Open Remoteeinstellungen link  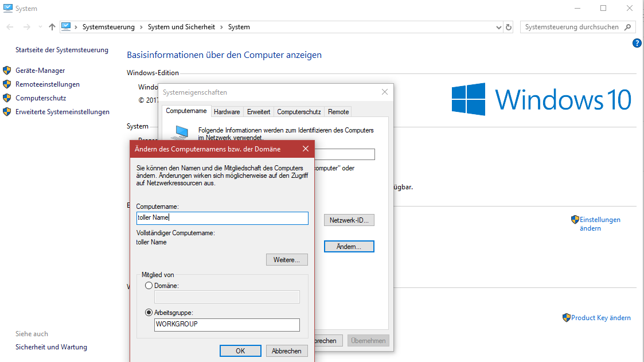click(x=48, y=84)
